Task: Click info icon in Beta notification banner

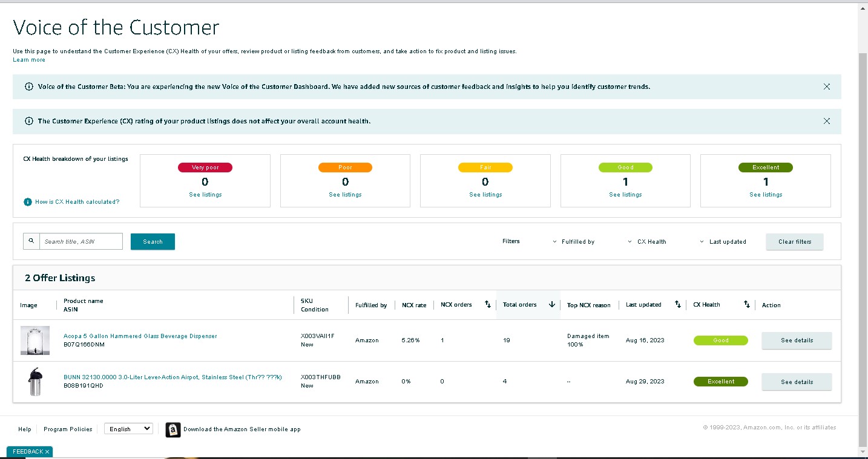Action: click(28, 86)
